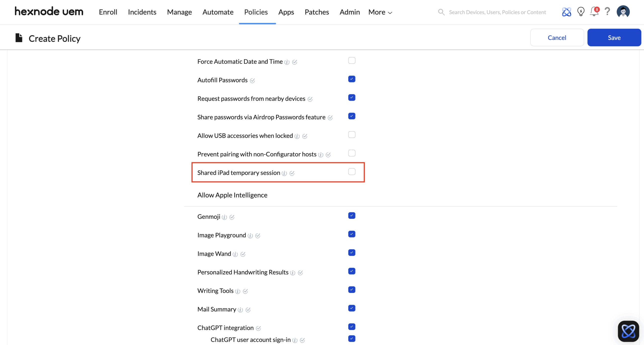Open the notifications bell icon
This screenshot has width=644, height=345.
coord(594,12)
